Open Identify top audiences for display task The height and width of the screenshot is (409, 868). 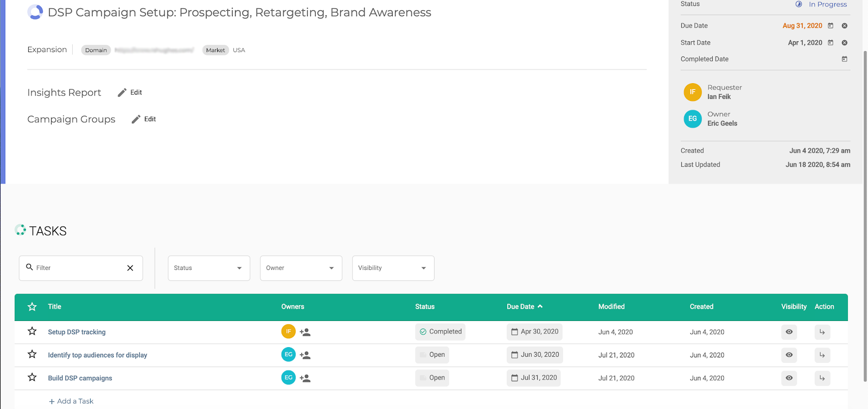tap(98, 355)
